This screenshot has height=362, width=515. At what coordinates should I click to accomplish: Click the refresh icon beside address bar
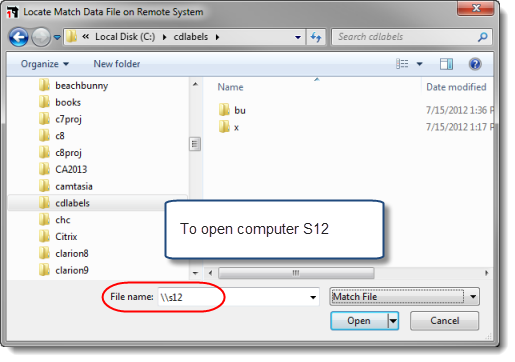click(316, 37)
